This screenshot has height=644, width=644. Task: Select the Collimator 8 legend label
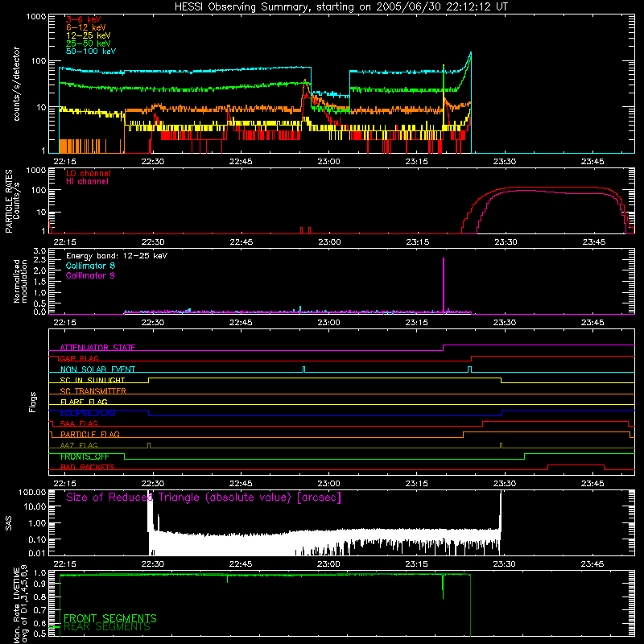(90, 266)
